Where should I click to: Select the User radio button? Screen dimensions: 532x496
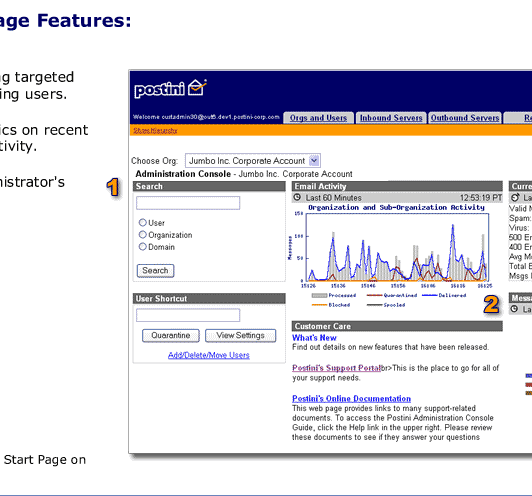[142, 223]
